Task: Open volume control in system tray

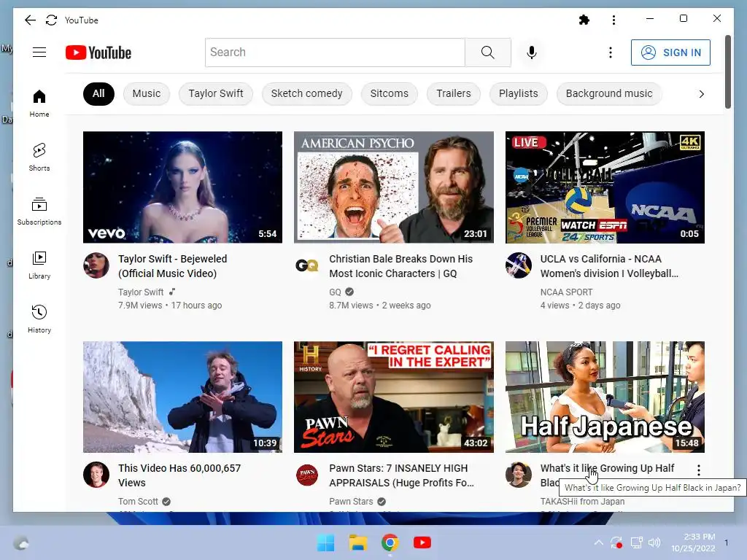Action: coord(654,542)
